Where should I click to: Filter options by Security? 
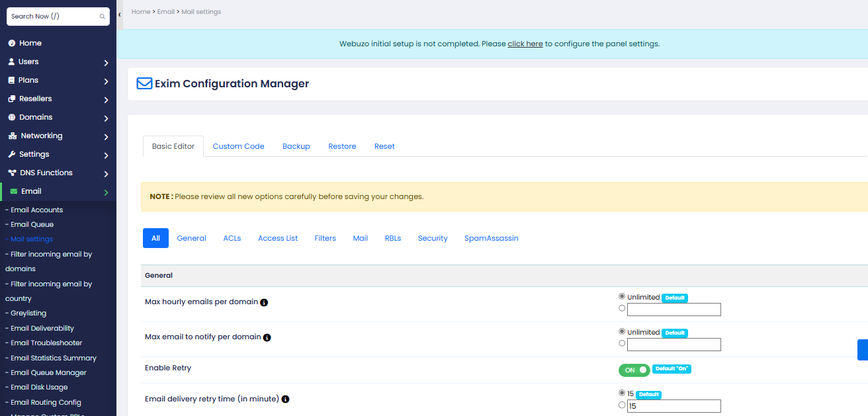click(x=433, y=238)
